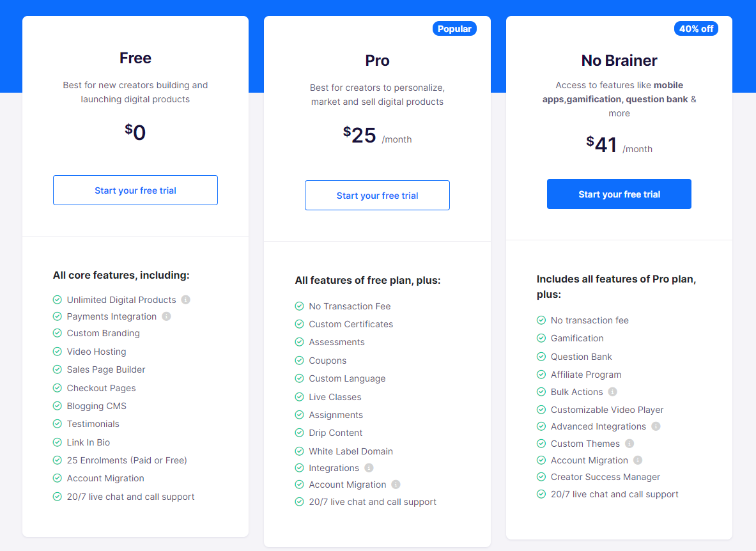756x551 pixels.
Task: Start free trial on Pro plan
Action: click(x=377, y=195)
